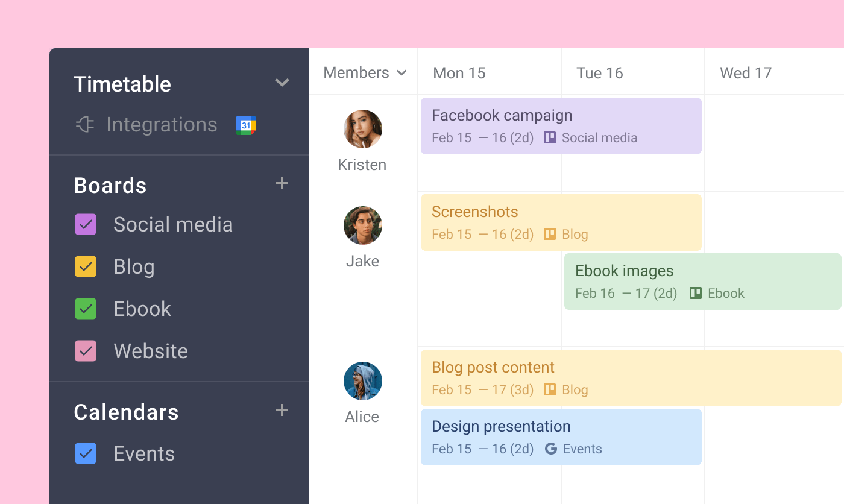Select the Mon 15 column header

[x=459, y=73]
